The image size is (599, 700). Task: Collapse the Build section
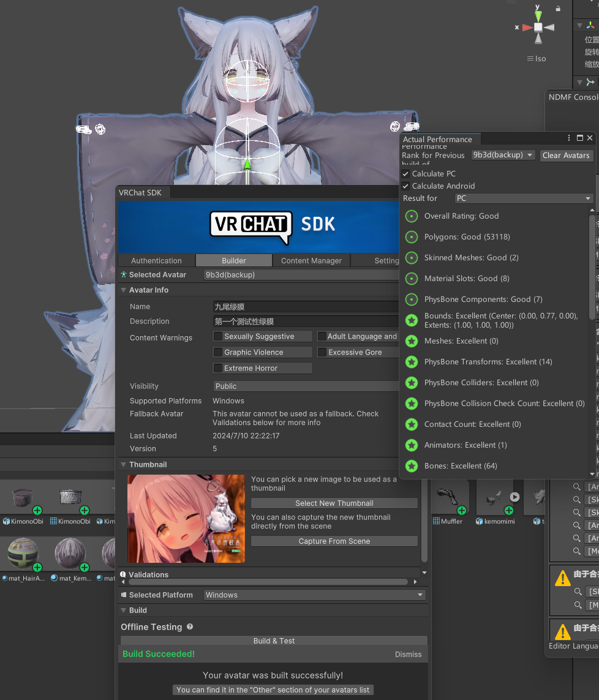pos(123,610)
